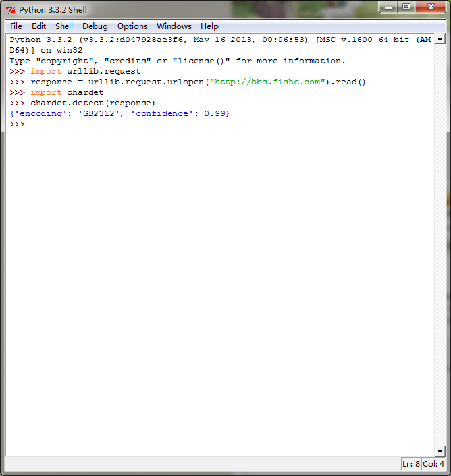Screen dimensions: 451x476
Task: Close the Python 3.3.2 Shell window
Action: [431, 7]
